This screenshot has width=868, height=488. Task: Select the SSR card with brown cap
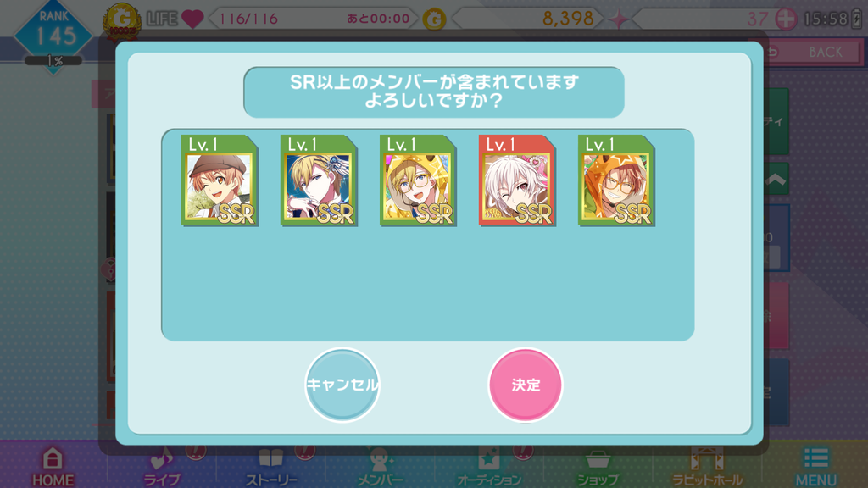pyautogui.click(x=220, y=180)
